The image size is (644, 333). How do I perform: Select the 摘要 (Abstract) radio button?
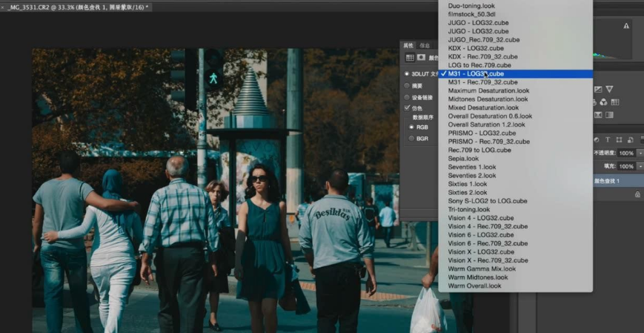pyautogui.click(x=407, y=86)
